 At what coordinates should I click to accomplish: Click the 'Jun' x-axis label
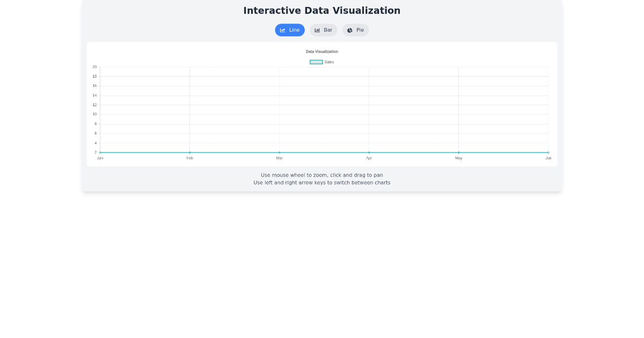(548, 158)
